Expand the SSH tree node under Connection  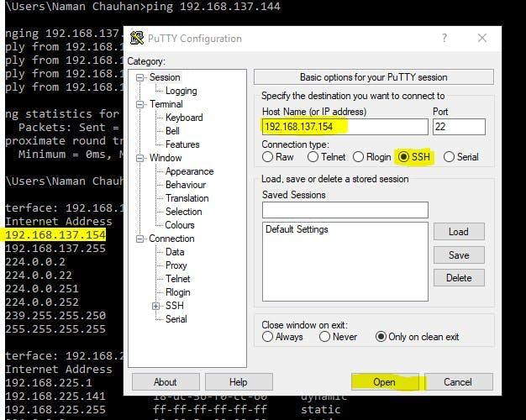[155, 306]
